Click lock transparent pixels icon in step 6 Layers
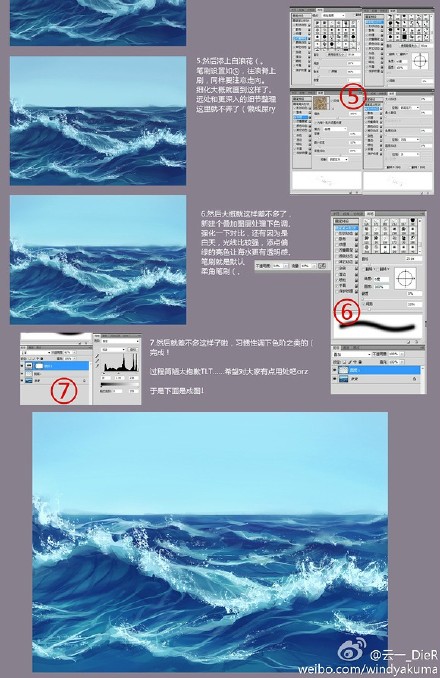440x678 pixels. point(344,362)
